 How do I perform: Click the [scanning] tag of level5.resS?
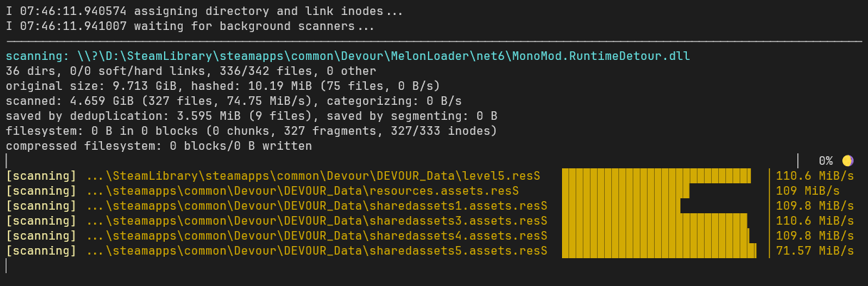click(41, 175)
